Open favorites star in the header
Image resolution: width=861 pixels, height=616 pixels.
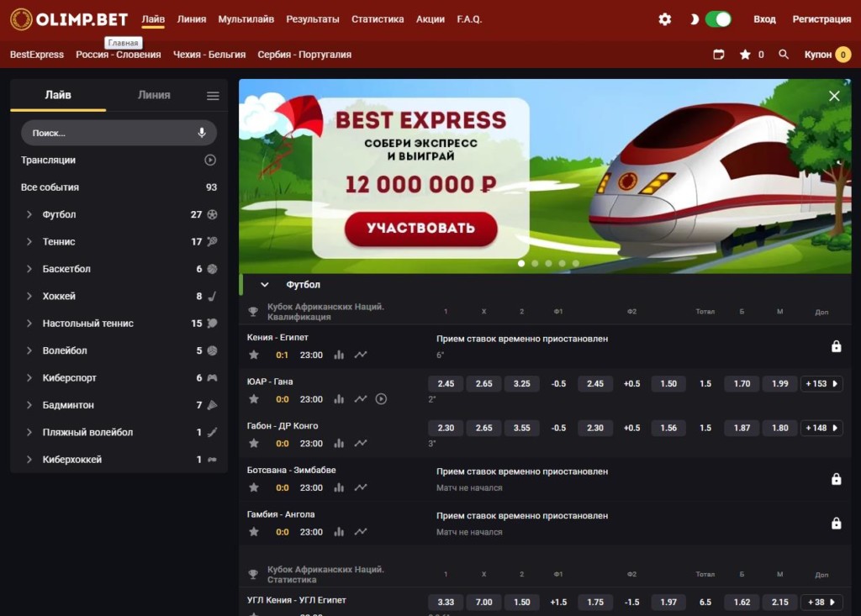[x=745, y=55]
